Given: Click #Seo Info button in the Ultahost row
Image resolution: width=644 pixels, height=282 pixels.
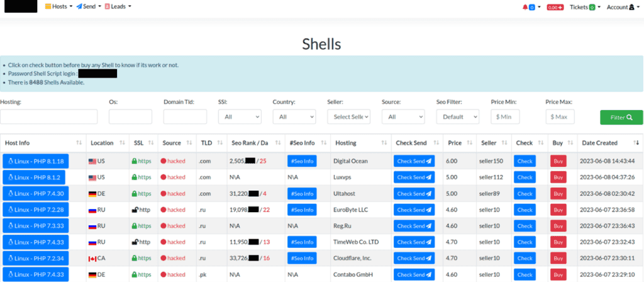Looking at the screenshot, I should point(302,194).
